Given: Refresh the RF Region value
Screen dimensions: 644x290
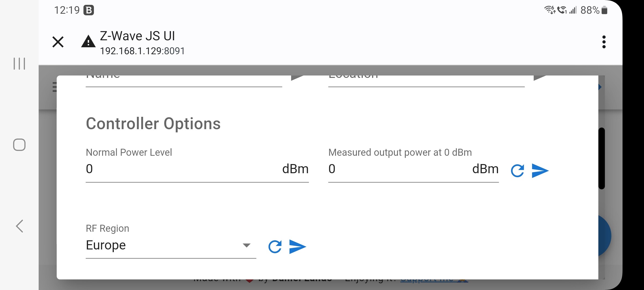Looking at the screenshot, I should click(275, 247).
